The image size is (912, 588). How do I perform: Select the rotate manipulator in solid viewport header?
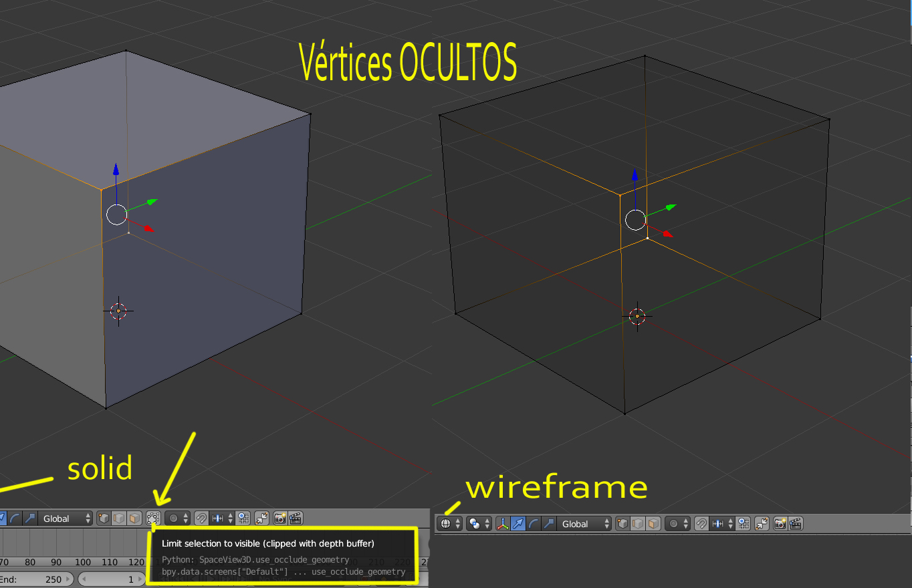15,518
